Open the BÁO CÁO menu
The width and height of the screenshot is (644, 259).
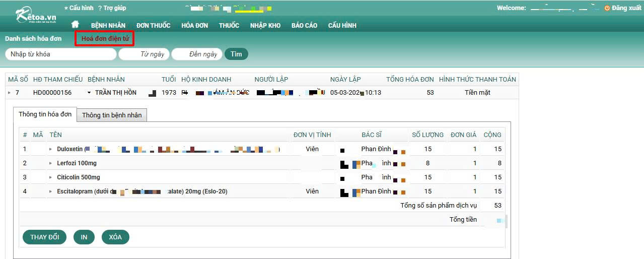click(304, 25)
